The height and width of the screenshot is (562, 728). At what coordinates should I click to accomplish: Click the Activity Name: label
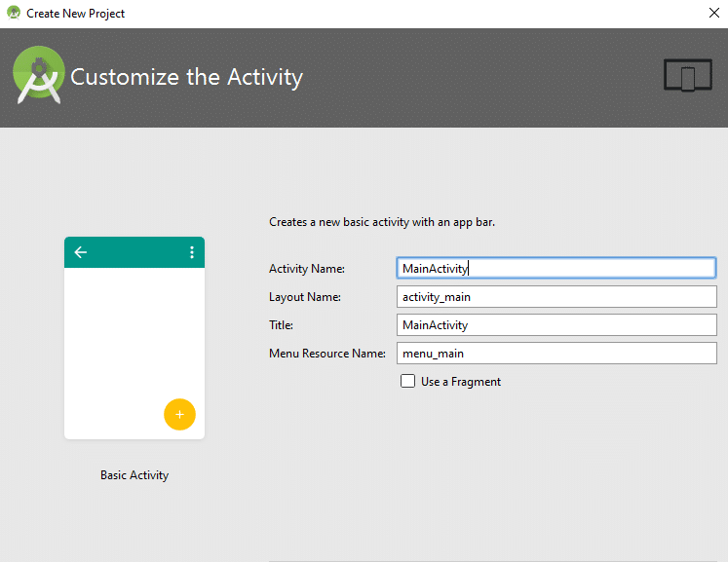click(x=307, y=269)
